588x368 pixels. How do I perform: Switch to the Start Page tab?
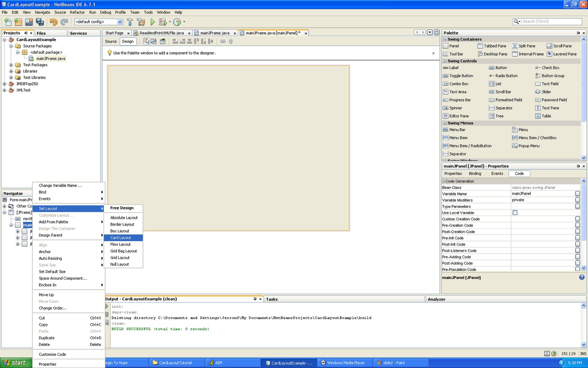[115, 33]
